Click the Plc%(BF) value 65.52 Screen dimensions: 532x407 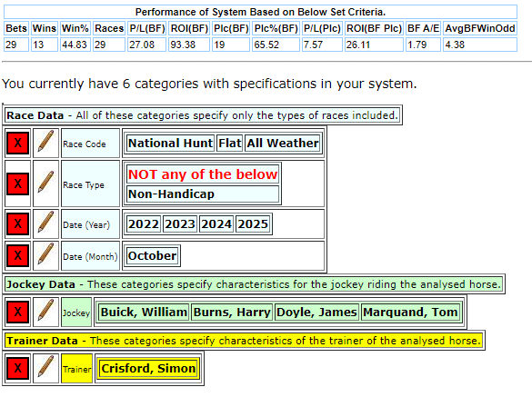point(276,45)
